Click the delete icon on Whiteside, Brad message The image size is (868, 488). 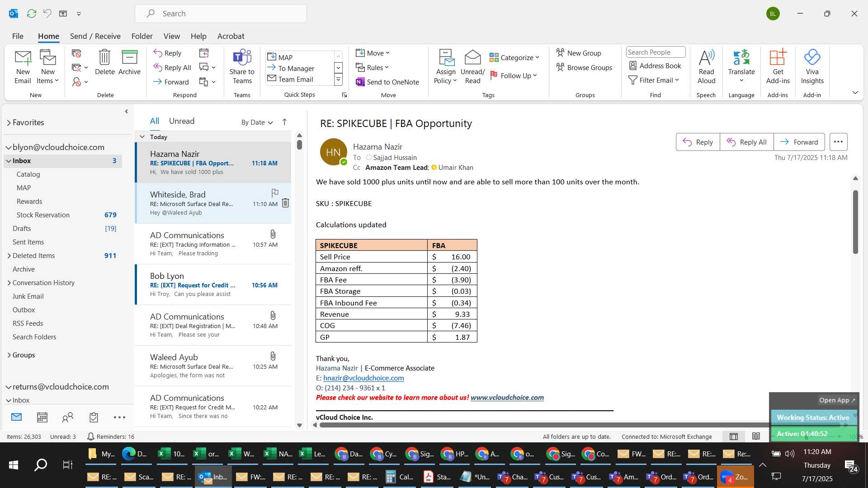[285, 203]
